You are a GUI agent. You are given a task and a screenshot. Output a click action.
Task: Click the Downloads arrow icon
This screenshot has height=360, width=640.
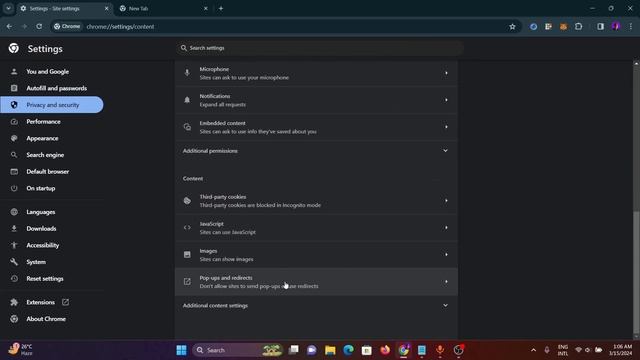pyautogui.click(x=14, y=229)
